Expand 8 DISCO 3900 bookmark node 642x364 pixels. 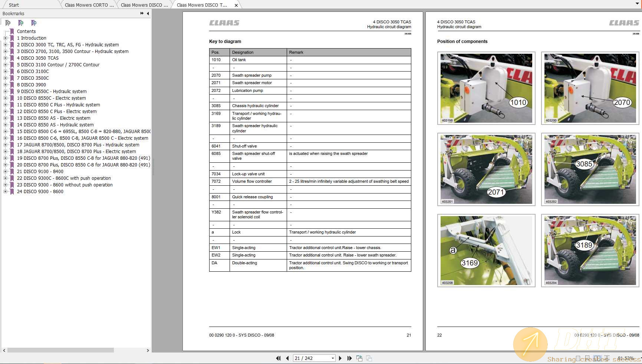pyautogui.click(x=5, y=85)
